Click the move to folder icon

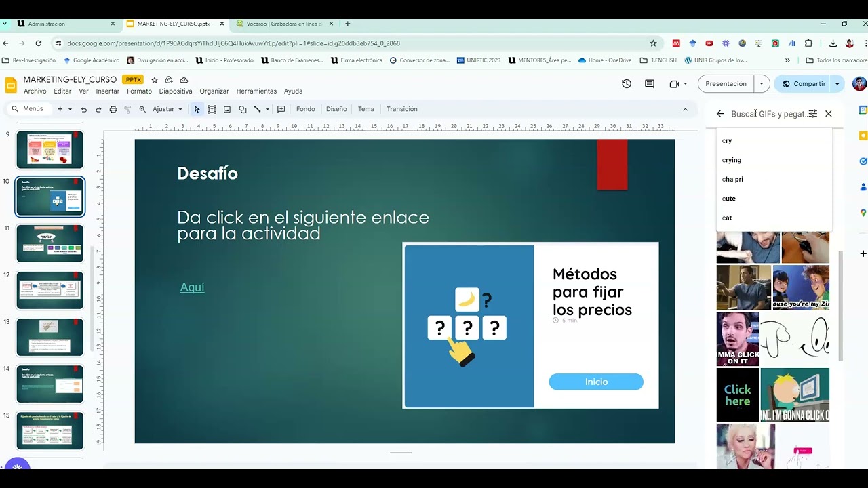(x=169, y=80)
